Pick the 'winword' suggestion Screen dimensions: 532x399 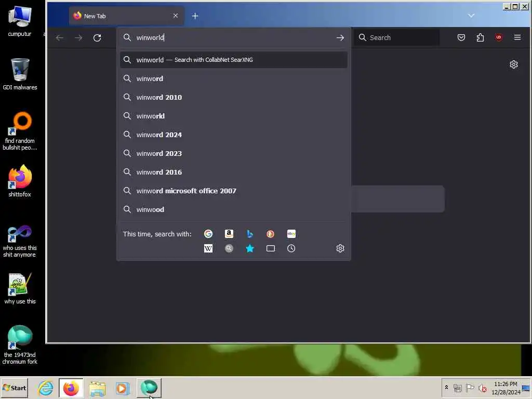coord(233,79)
